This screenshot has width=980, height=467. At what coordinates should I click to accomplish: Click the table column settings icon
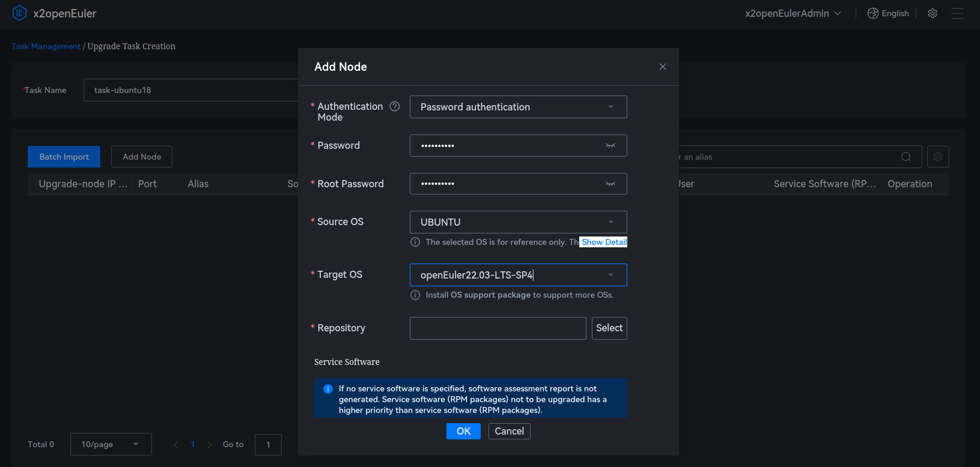(x=938, y=157)
